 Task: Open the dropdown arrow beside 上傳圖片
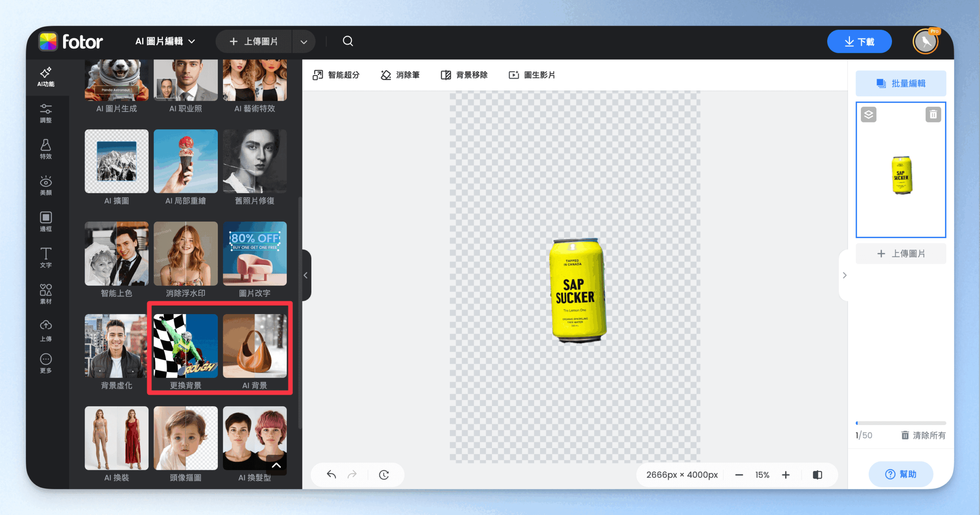tap(304, 42)
